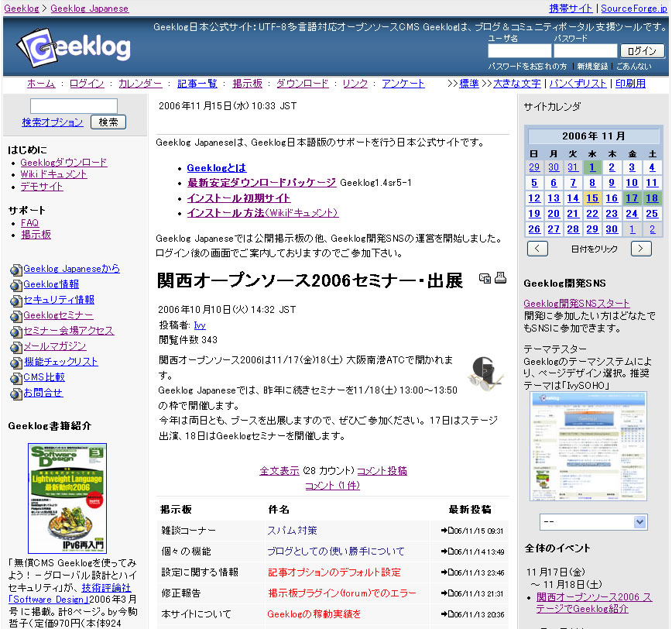Open the 携帯サイト link at top right

click(x=571, y=9)
